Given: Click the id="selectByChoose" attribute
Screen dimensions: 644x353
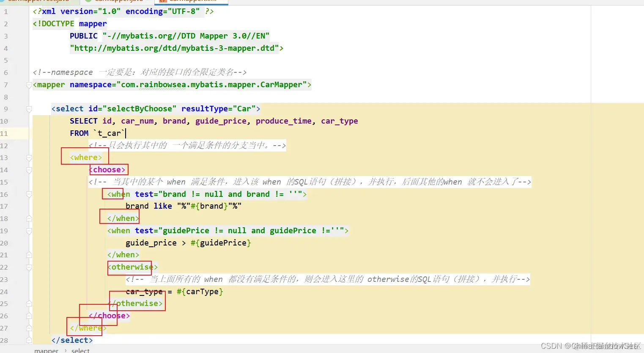Looking at the screenshot, I should pos(132,109).
